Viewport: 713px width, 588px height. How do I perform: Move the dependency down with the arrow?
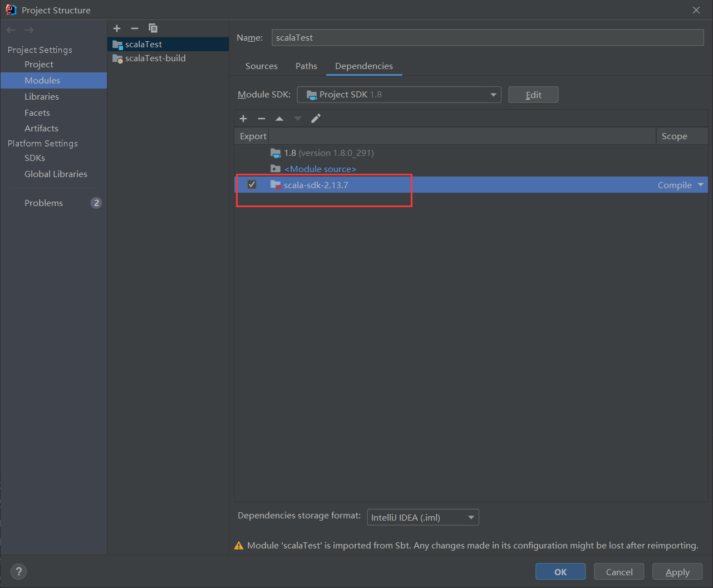click(298, 118)
